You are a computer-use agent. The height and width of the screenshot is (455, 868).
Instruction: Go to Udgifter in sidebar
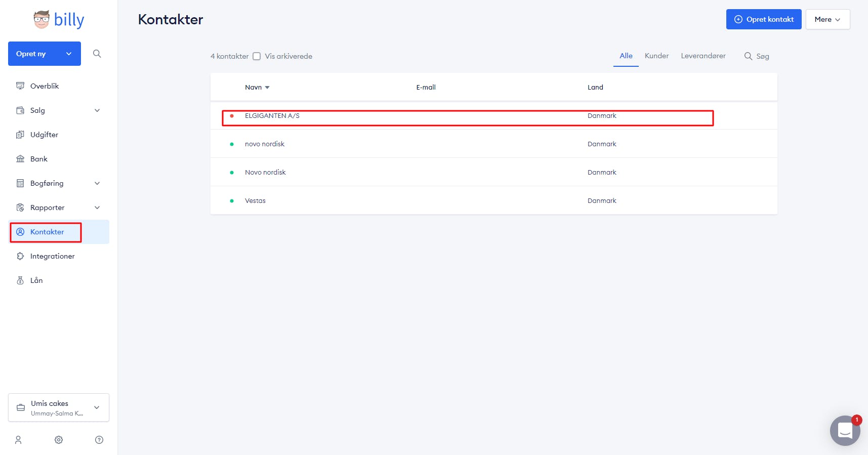[59, 135]
